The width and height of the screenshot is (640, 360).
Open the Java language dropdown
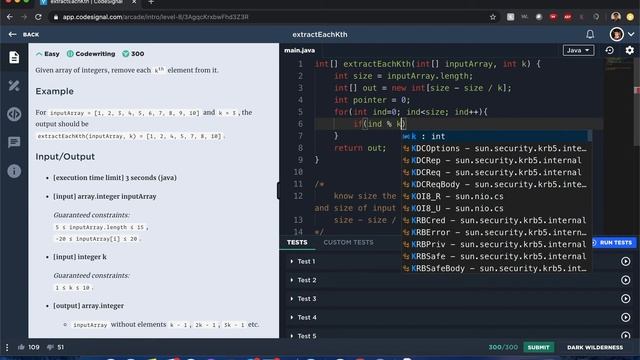click(x=578, y=50)
